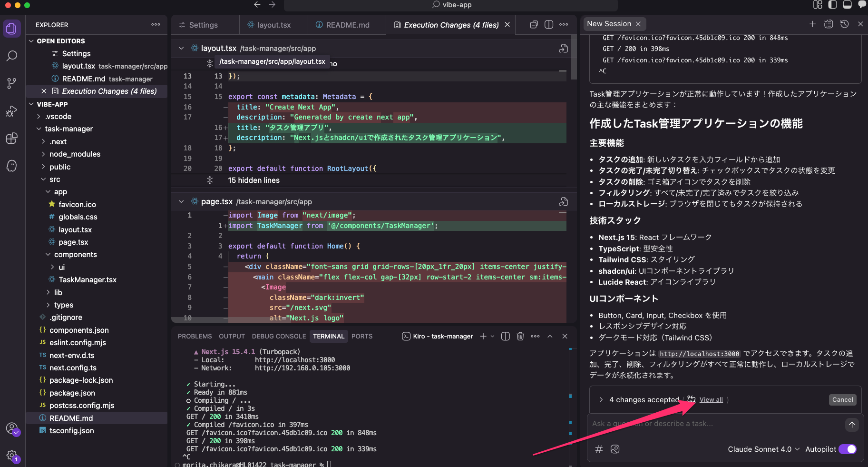Open terminal more actions ellipsis
The image size is (868, 467).
tap(535, 336)
